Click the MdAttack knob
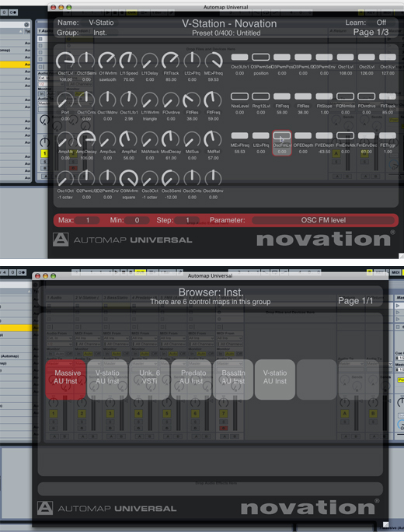Viewport: 404px width, 532px height. click(x=149, y=139)
